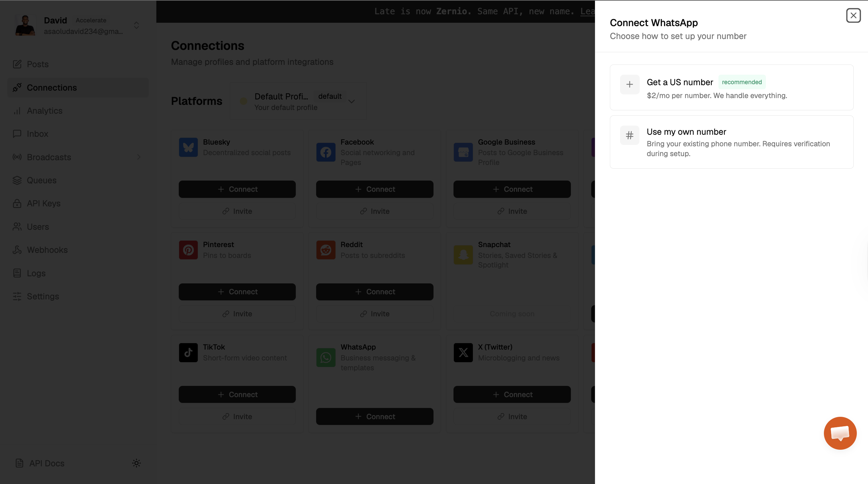Open the Posts section in sidebar

click(x=38, y=64)
